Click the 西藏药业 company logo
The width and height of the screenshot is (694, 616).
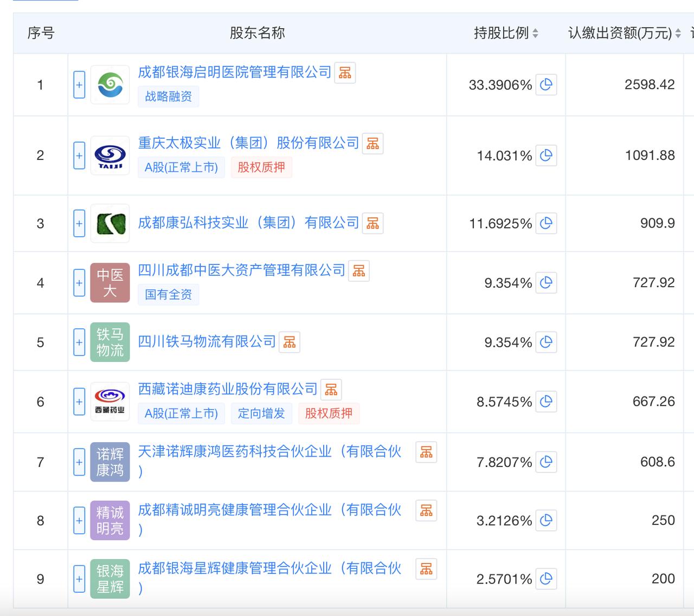point(110,401)
